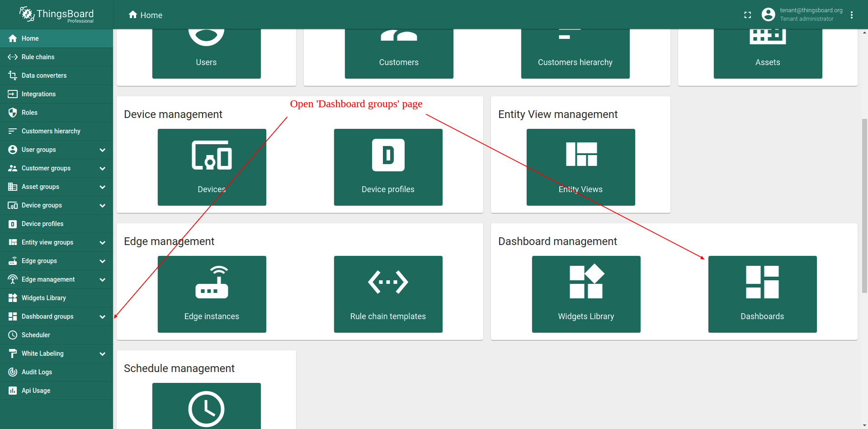Expand the User groups chevron

(103, 150)
